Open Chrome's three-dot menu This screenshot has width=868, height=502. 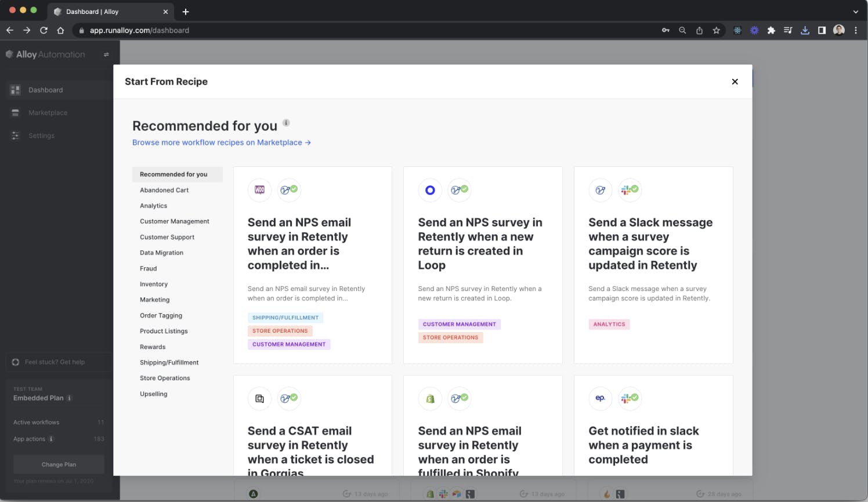(x=856, y=30)
